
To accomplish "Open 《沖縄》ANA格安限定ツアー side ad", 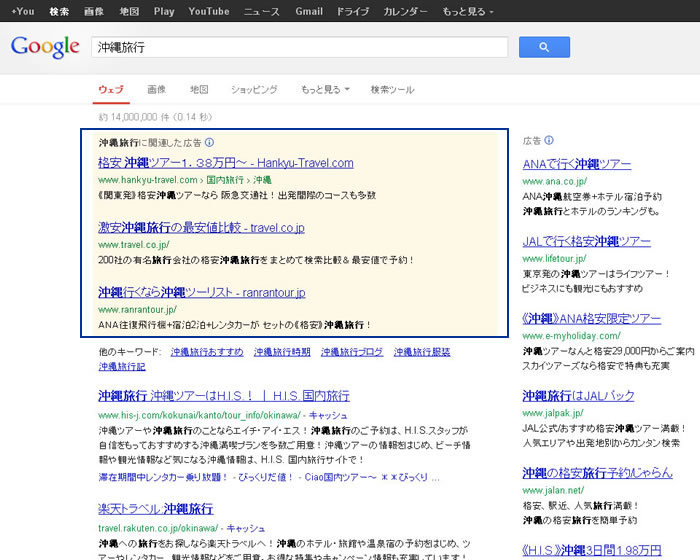I will [x=592, y=319].
